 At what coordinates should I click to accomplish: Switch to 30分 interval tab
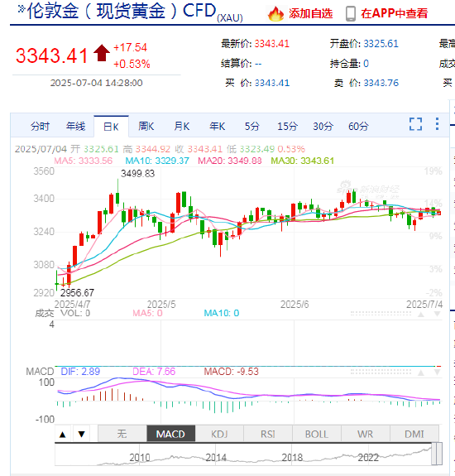click(323, 127)
